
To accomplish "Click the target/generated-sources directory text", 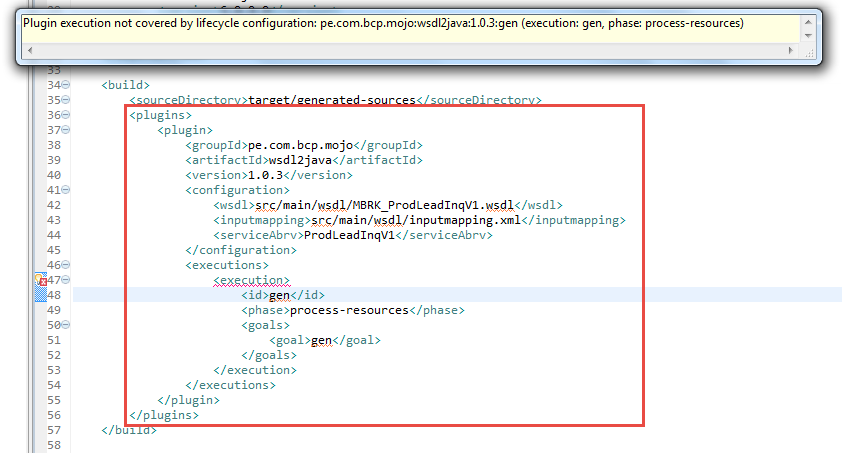I will click(x=332, y=100).
